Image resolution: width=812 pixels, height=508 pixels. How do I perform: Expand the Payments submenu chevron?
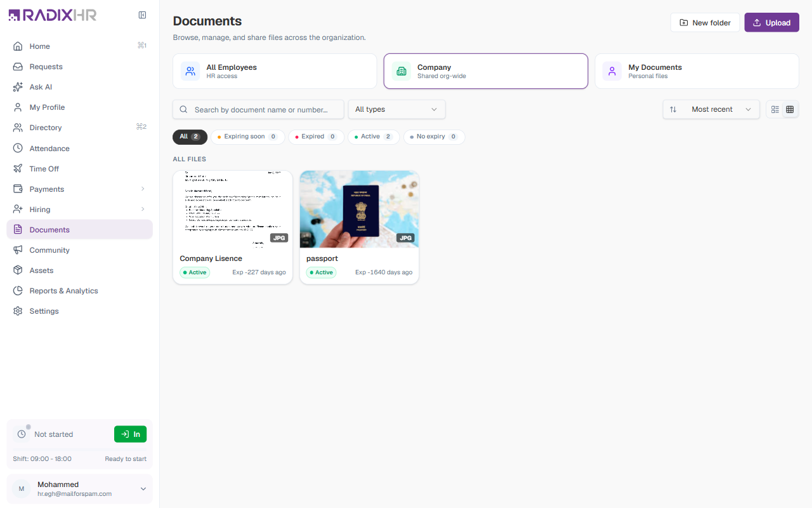(143, 189)
